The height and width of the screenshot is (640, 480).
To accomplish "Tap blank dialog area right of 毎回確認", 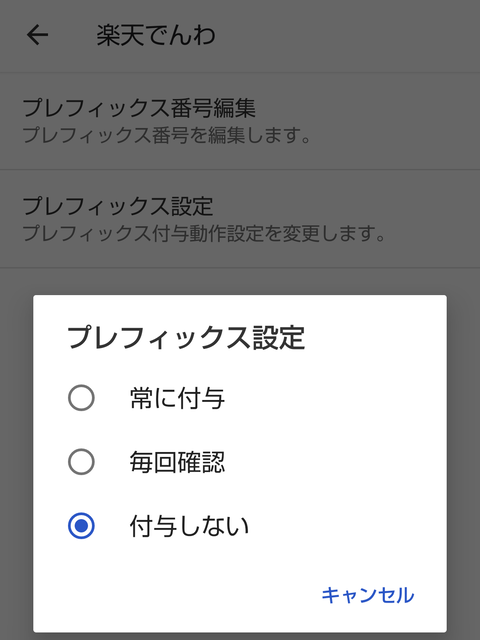I will click(335, 462).
